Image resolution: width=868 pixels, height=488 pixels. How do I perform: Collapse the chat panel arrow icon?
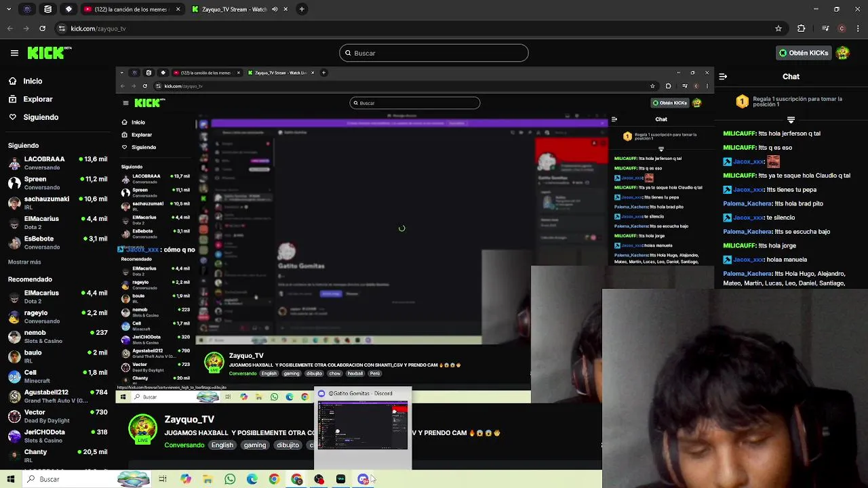pos(723,77)
